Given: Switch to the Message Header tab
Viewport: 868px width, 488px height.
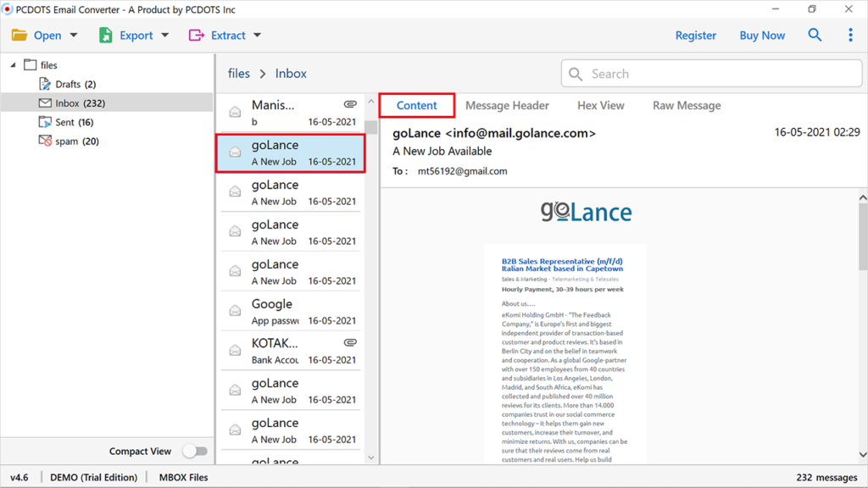Looking at the screenshot, I should (507, 105).
